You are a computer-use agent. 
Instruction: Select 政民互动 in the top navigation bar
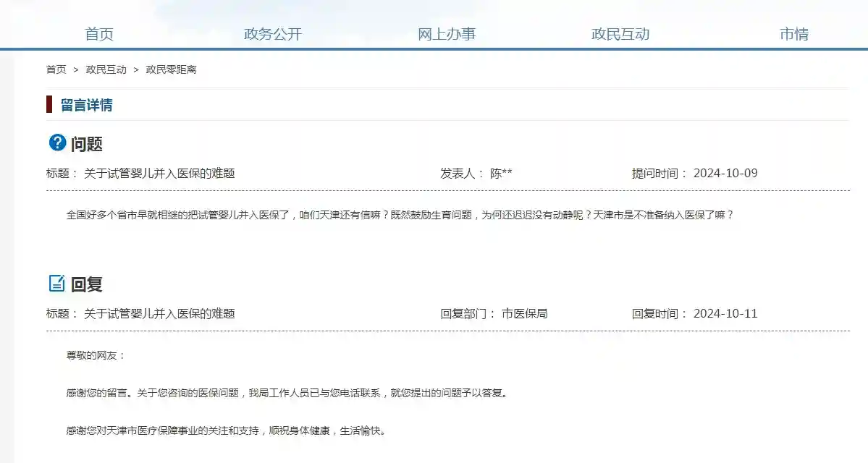620,34
